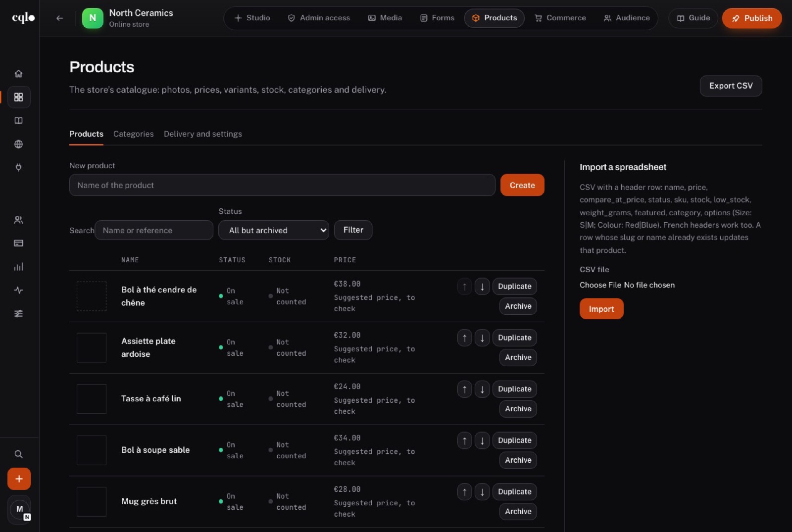This screenshot has height=532, width=792.
Task: Open the credit card icon in sidebar
Action: 18,243
